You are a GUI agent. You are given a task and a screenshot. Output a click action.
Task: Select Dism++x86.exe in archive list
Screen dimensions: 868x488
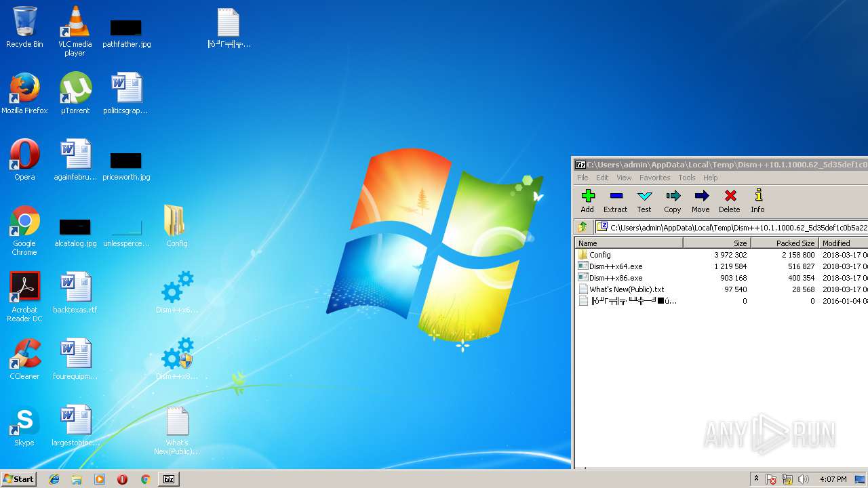tap(722, 278)
